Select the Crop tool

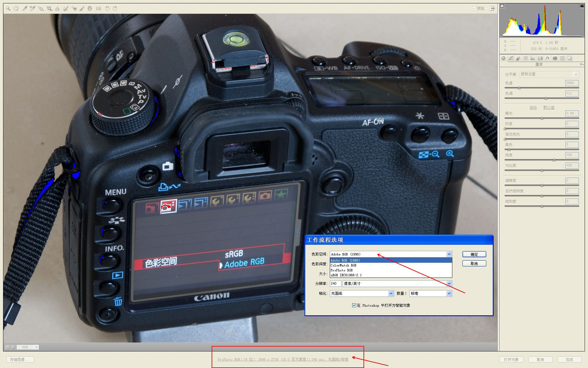49,9
